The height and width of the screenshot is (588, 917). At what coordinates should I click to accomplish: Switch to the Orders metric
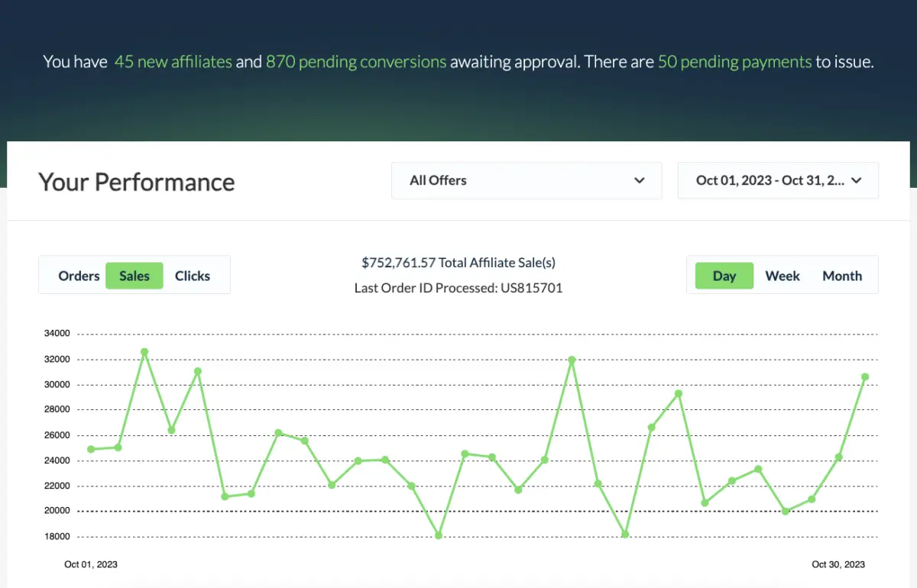coord(79,276)
